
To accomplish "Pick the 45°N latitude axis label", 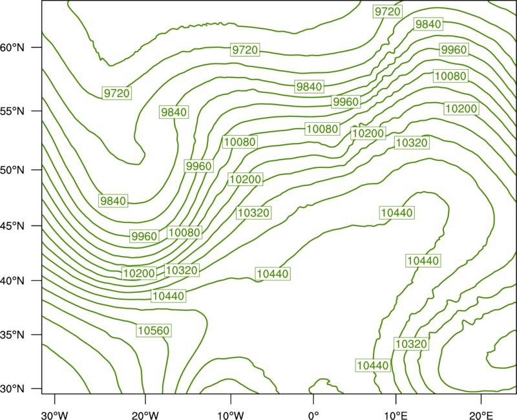I will (x=12, y=226).
